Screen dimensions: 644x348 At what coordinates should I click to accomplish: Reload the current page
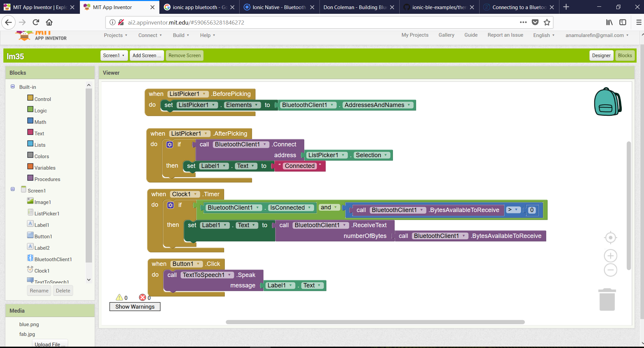pyautogui.click(x=36, y=23)
